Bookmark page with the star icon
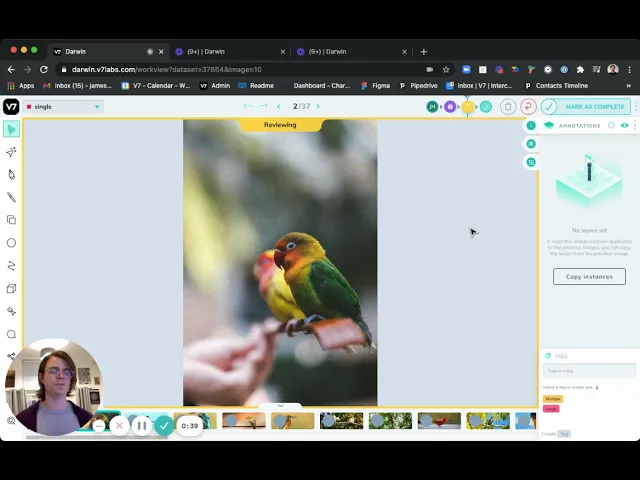The width and height of the screenshot is (640, 480). tap(446, 70)
